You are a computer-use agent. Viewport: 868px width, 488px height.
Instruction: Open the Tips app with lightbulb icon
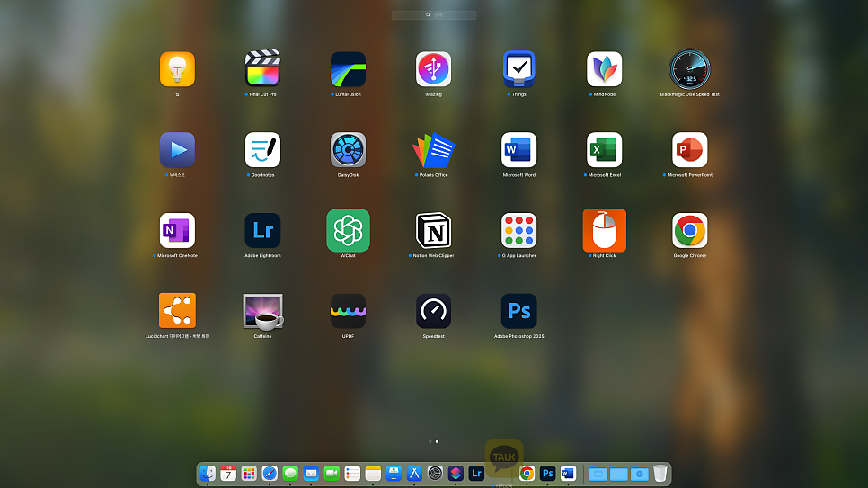tap(177, 69)
